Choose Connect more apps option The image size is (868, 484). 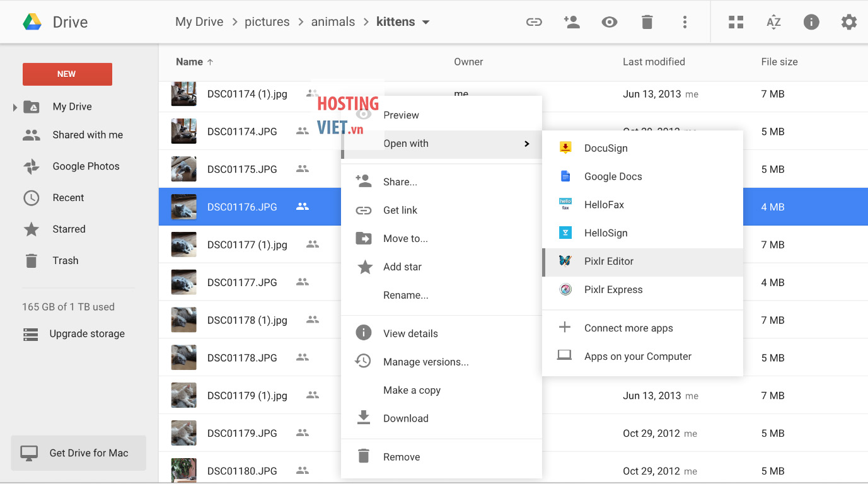coord(642,328)
